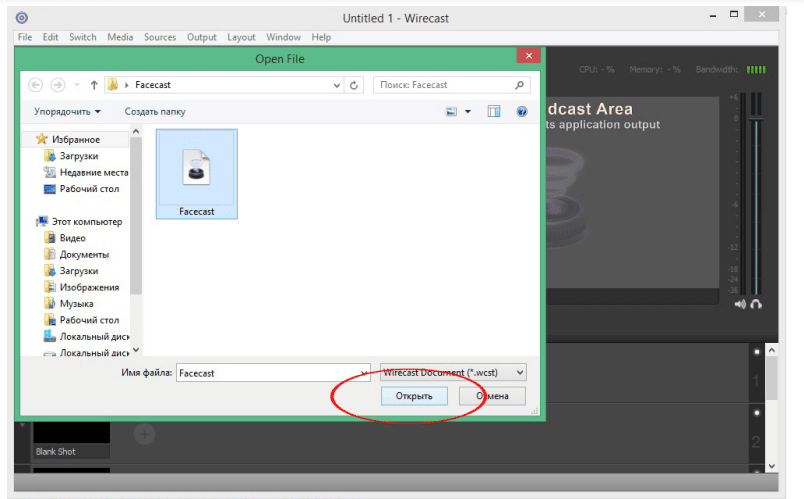Add a shot with the plus icon in Wirecast
This screenshot has width=804, height=499.
[x=144, y=434]
